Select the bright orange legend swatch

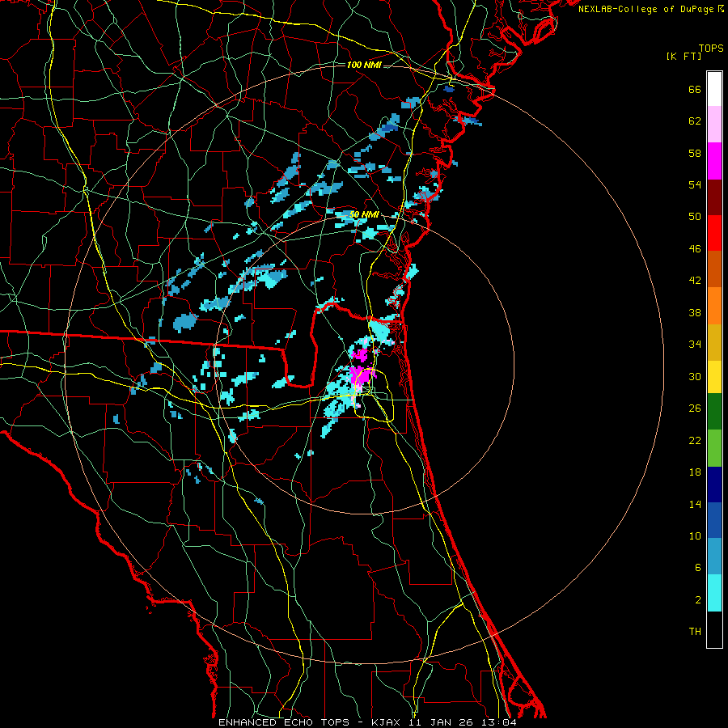tap(714, 305)
